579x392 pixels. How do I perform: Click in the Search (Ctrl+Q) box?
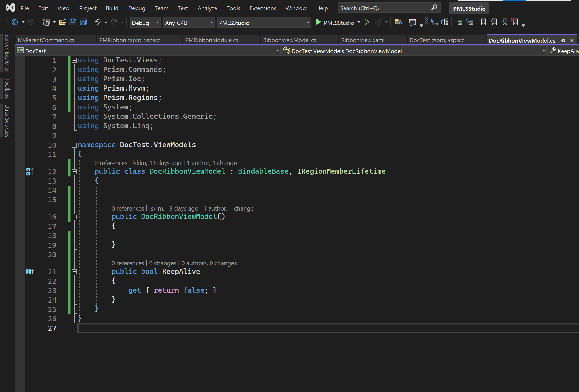pos(383,8)
